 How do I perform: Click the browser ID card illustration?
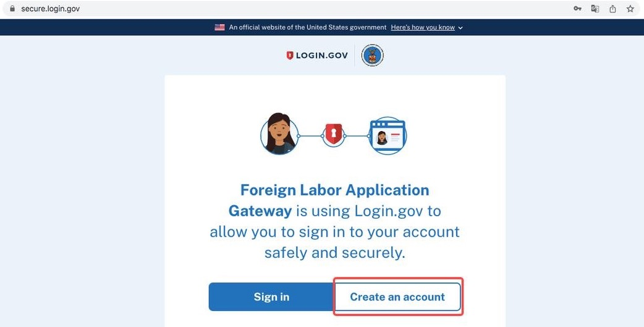click(x=388, y=136)
